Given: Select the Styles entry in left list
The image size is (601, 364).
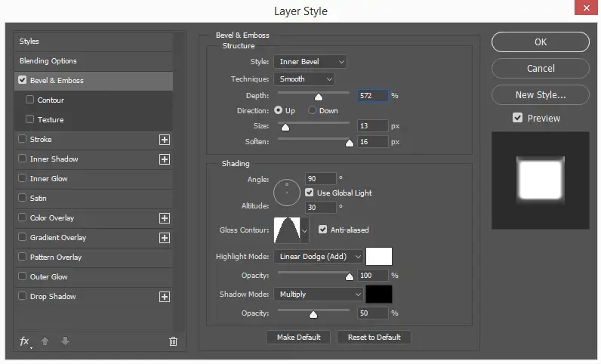Looking at the screenshot, I should 94,42.
